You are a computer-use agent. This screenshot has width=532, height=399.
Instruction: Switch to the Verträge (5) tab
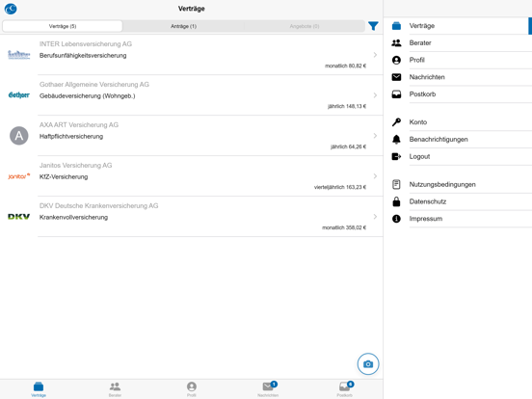click(63, 26)
